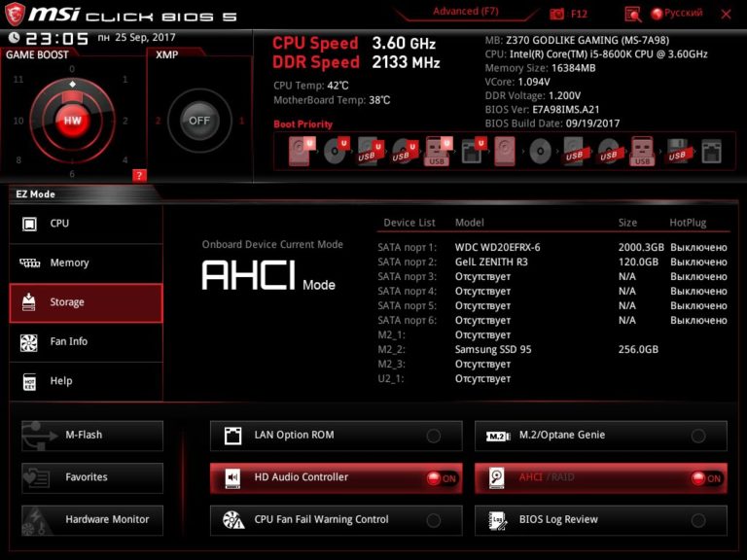Click the 256.0GB size value

638,350
